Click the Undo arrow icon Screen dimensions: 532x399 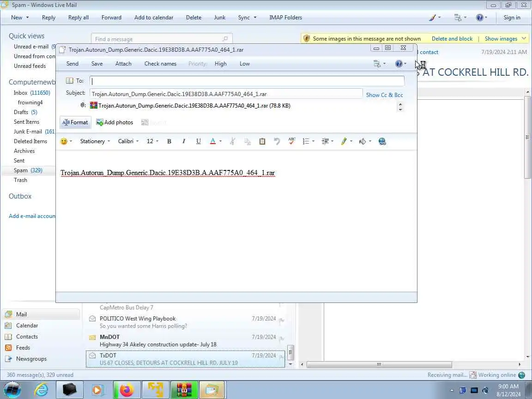[277, 141]
